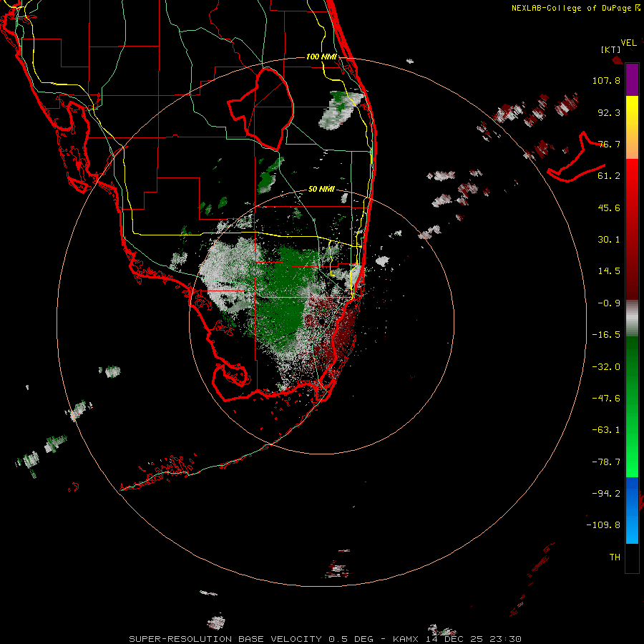Pick the blue segment of the color bar

632,510
